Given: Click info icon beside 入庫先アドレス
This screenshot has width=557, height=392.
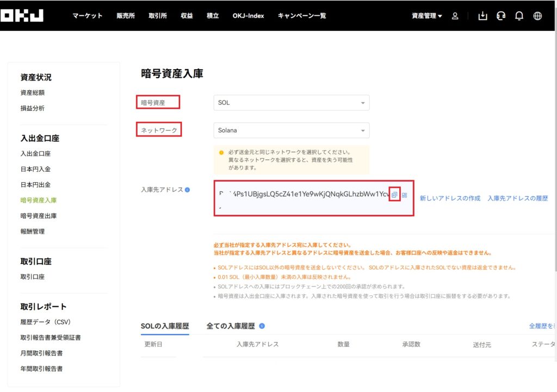Looking at the screenshot, I should coord(188,190).
